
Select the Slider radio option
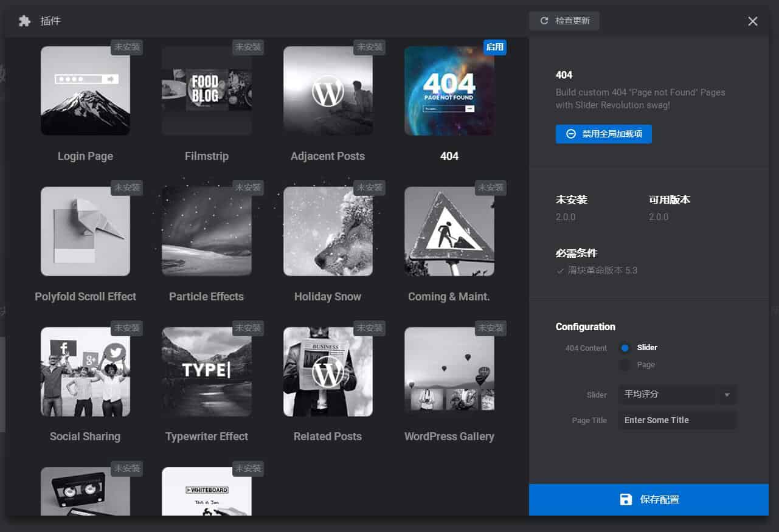tap(625, 348)
